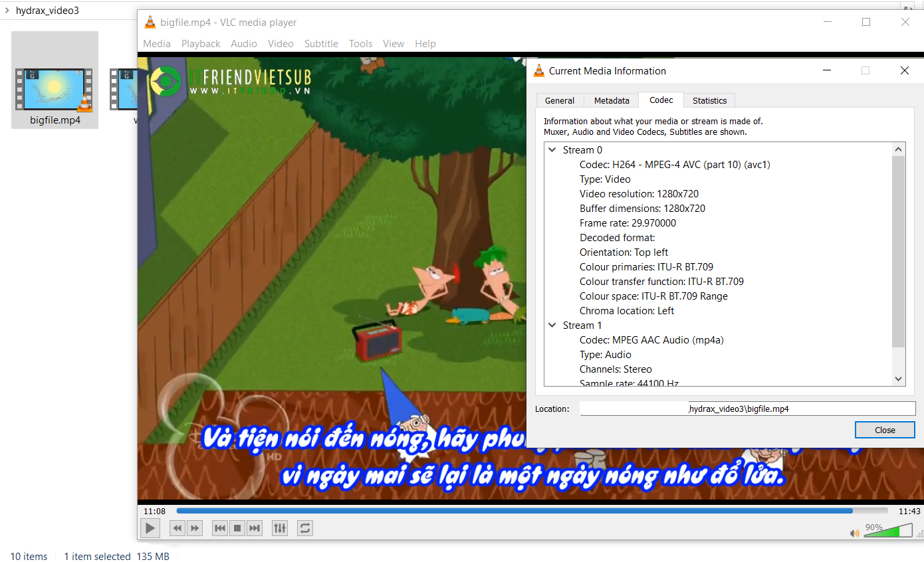924x562 pixels.
Task: Click the codec list scrollbar thumb
Action: (899, 252)
